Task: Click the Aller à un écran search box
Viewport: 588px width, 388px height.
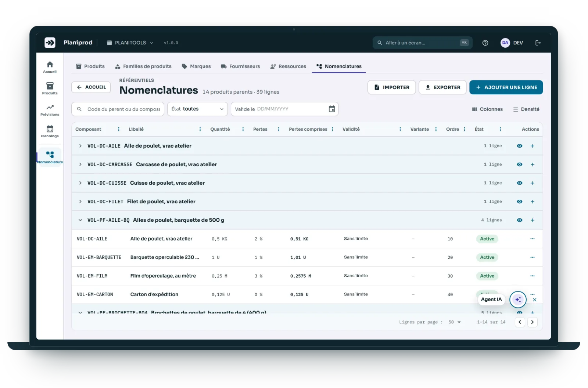Action: click(x=423, y=43)
